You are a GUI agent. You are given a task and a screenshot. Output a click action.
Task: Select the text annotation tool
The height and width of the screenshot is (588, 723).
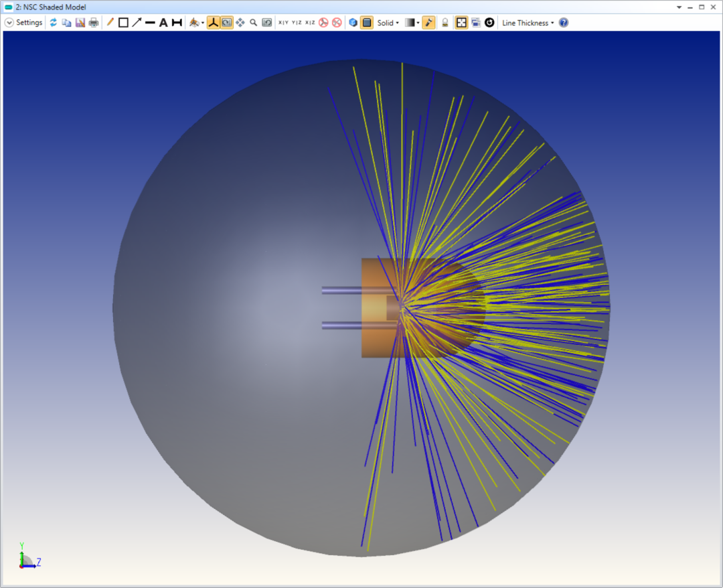tap(163, 22)
